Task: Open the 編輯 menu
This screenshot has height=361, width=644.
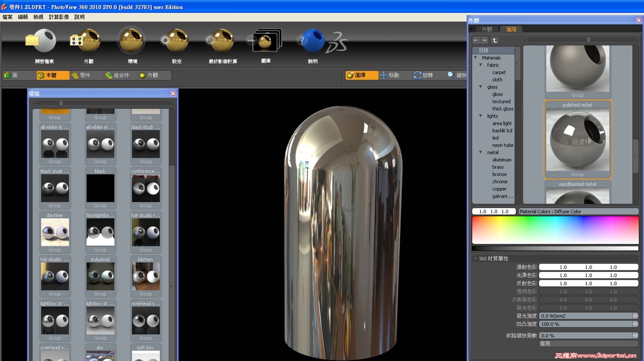Action: coord(23,17)
